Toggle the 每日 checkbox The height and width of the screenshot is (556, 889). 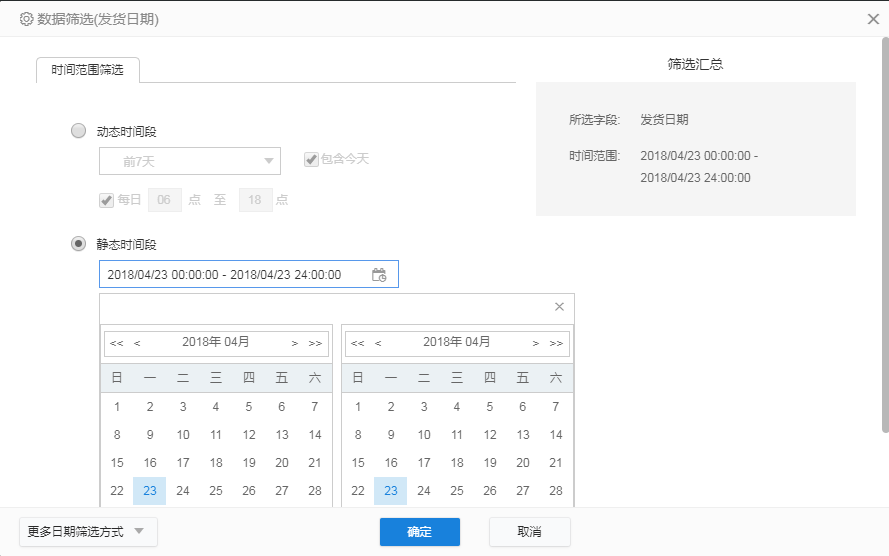[107, 200]
